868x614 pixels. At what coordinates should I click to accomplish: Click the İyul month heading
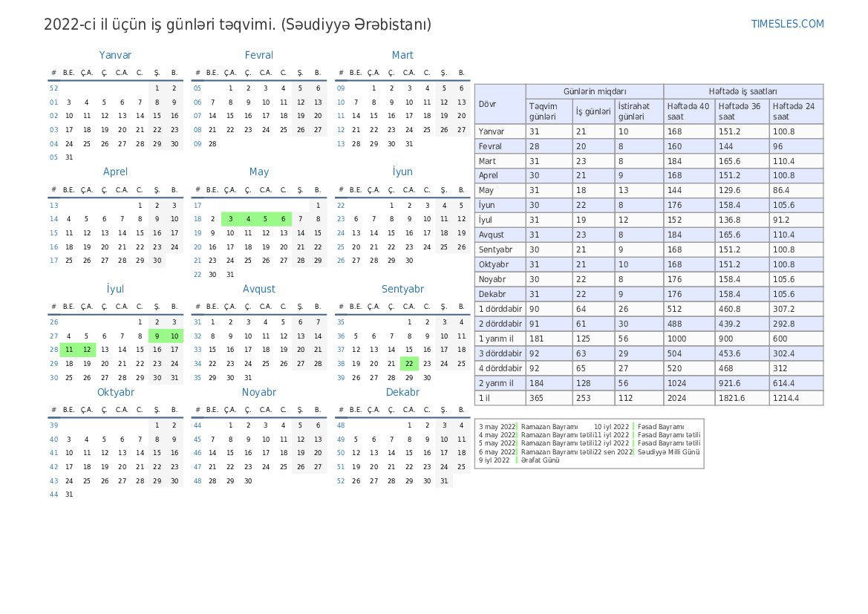click(x=115, y=289)
